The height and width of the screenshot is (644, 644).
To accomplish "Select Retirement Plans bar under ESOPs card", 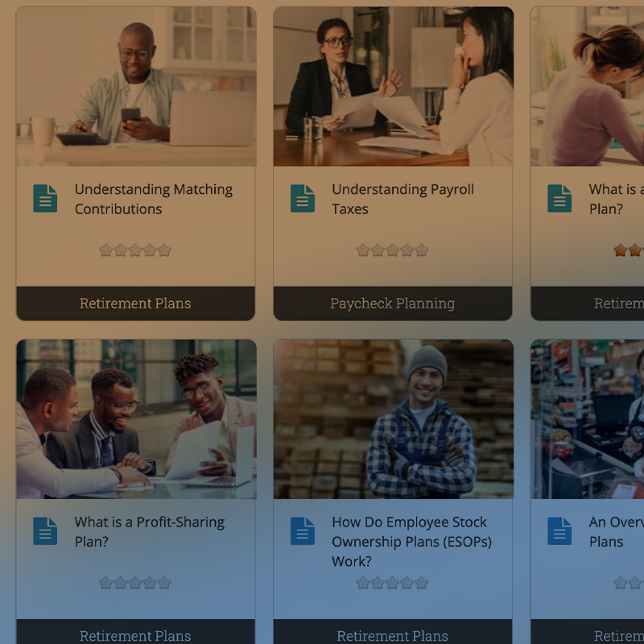I will (x=393, y=632).
